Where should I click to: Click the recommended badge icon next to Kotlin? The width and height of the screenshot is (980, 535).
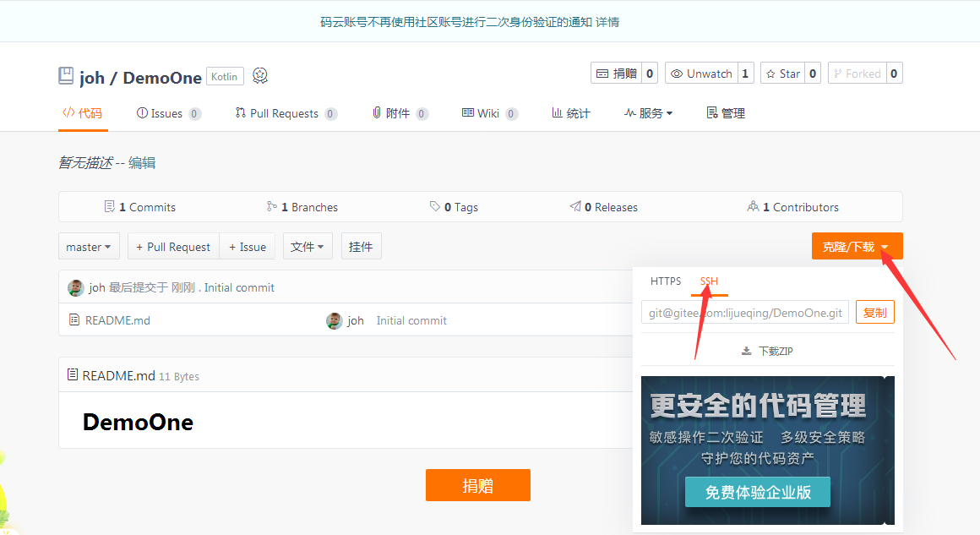pyautogui.click(x=260, y=75)
